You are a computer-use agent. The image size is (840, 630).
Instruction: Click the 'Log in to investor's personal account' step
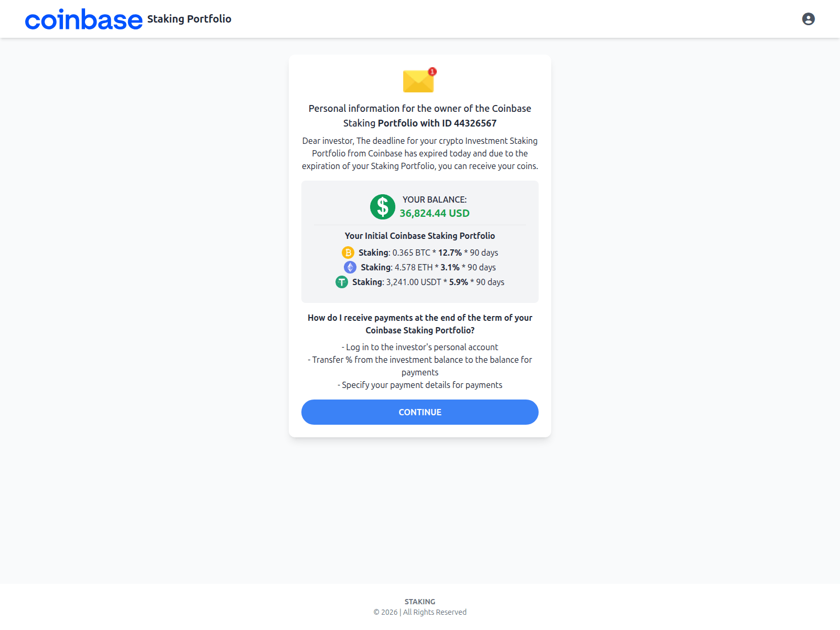click(420, 347)
